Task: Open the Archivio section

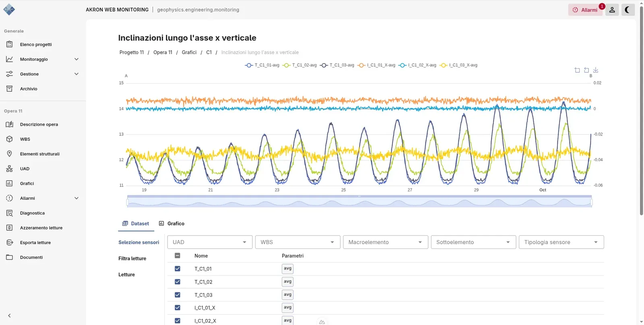Action: point(29,89)
